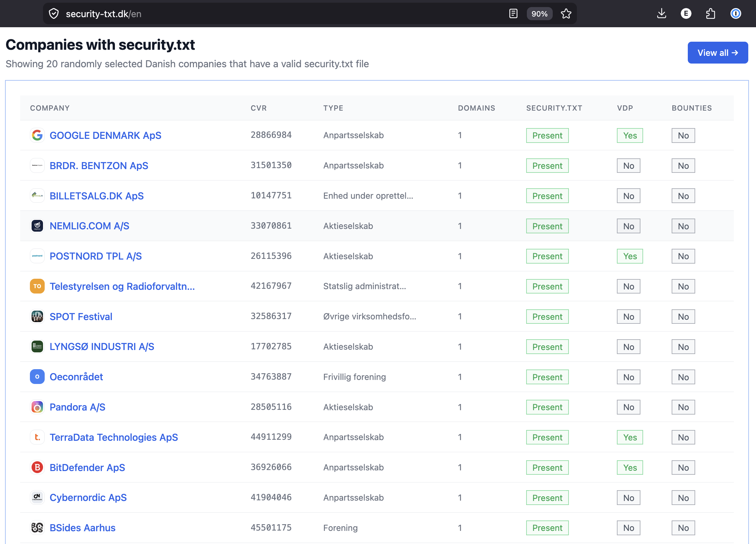
Task: Click the TerraData Technologies logo icon
Action: tap(37, 437)
